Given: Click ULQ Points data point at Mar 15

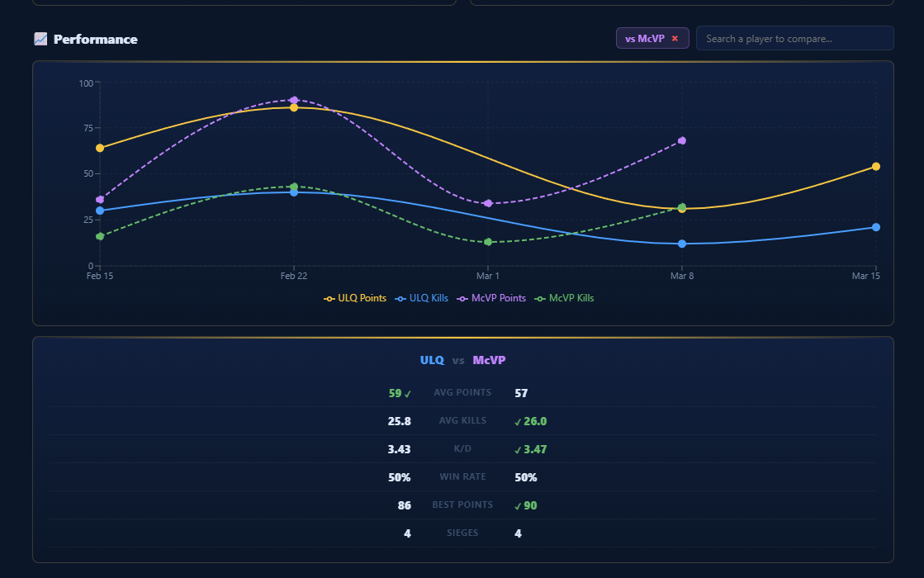Looking at the screenshot, I should click(876, 167).
